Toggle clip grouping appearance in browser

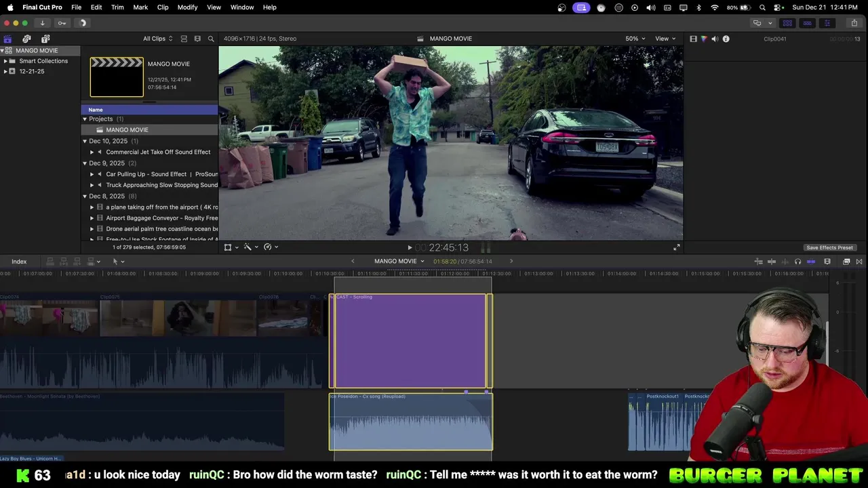(x=184, y=39)
